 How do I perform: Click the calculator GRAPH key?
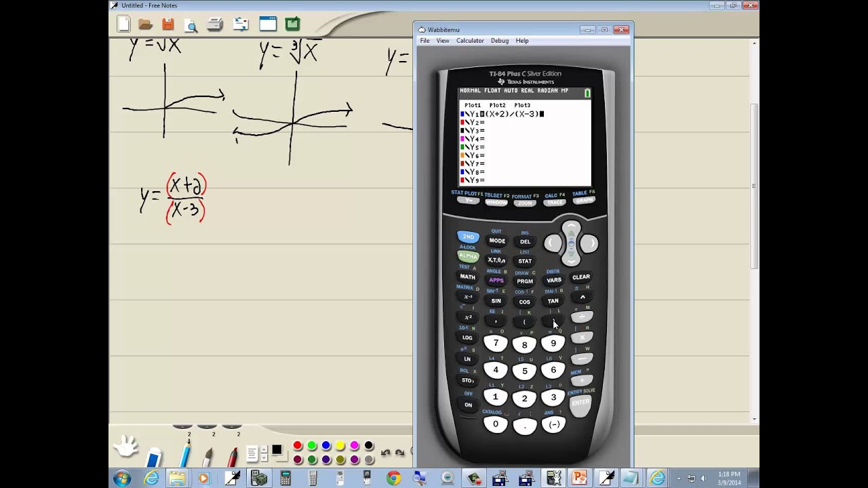(x=585, y=201)
